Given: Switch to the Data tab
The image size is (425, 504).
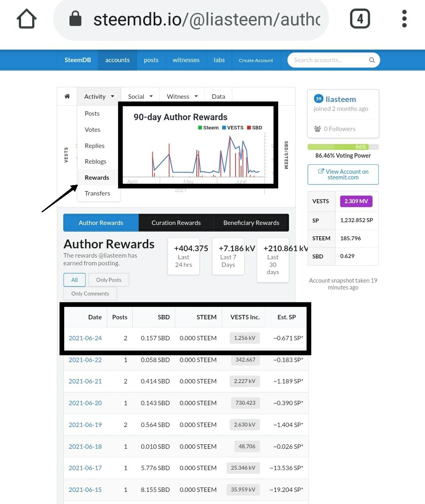Looking at the screenshot, I should click(219, 96).
